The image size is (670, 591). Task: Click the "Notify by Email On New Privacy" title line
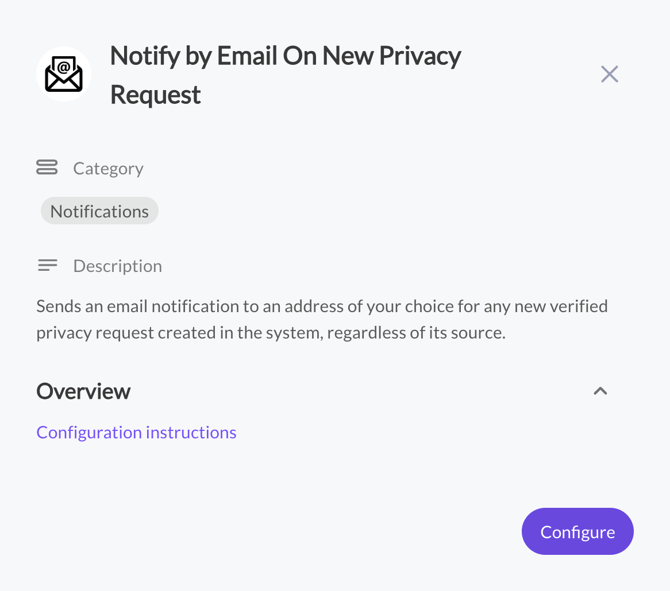point(285,55)
